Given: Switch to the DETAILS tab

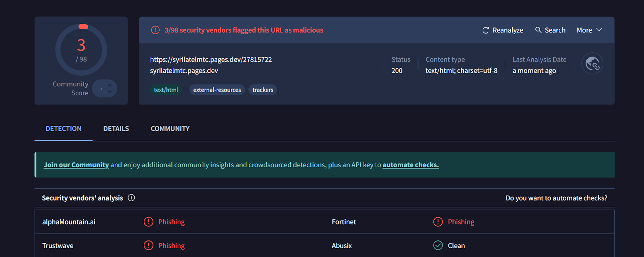Looking at the screenshot, I should point(116,129).
